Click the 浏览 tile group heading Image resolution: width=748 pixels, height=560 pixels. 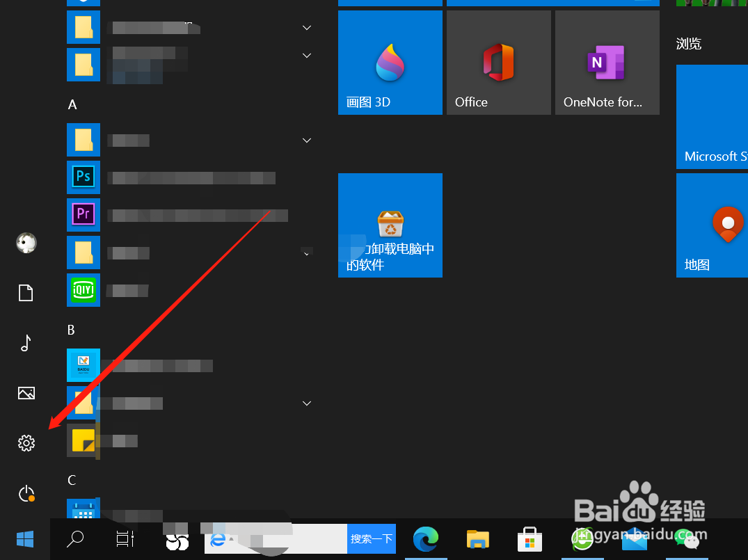click(689, 44)
